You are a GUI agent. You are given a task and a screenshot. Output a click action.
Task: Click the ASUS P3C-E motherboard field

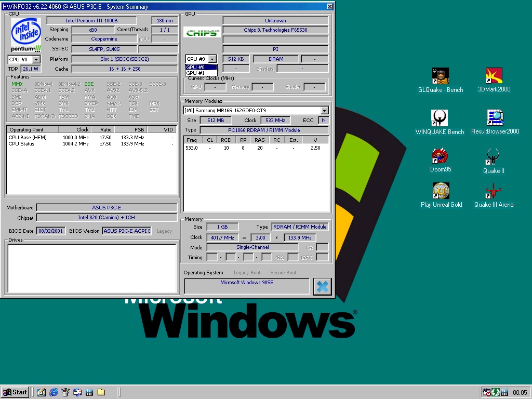coord(107,208)
